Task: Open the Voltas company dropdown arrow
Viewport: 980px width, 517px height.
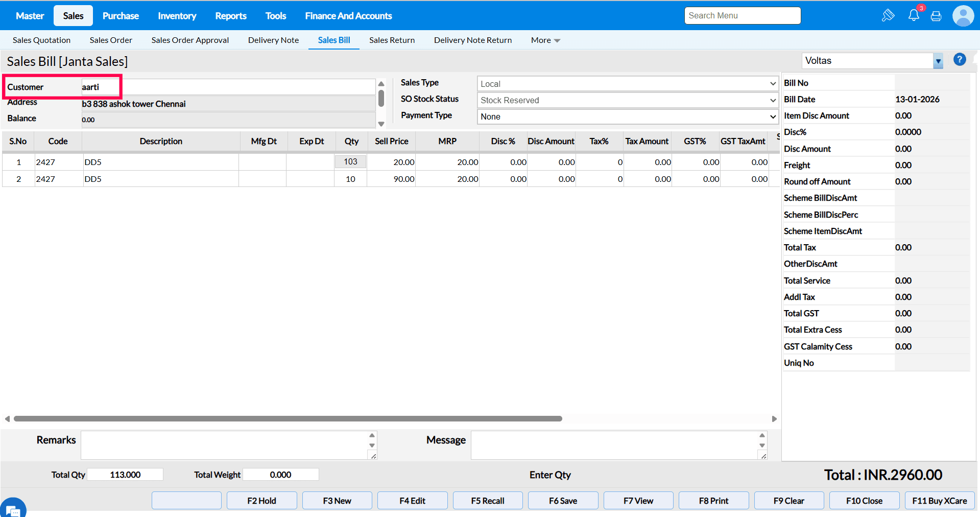Action: coord(938,61)
